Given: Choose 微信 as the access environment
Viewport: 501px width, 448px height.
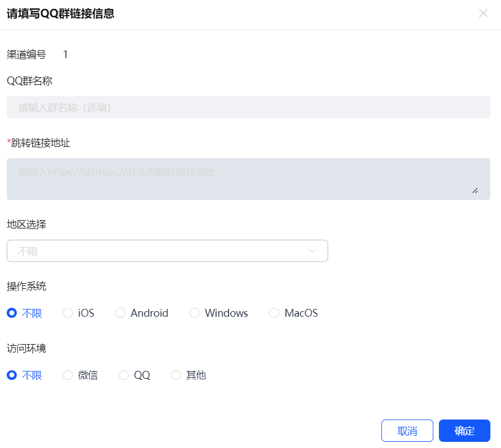Looking at the screenshot, I should [68, 375].
